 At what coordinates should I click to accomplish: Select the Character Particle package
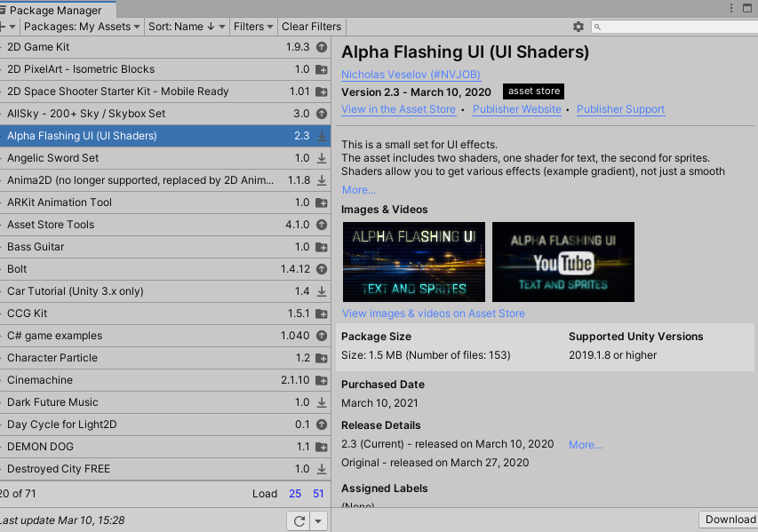[x=165, y=358]
